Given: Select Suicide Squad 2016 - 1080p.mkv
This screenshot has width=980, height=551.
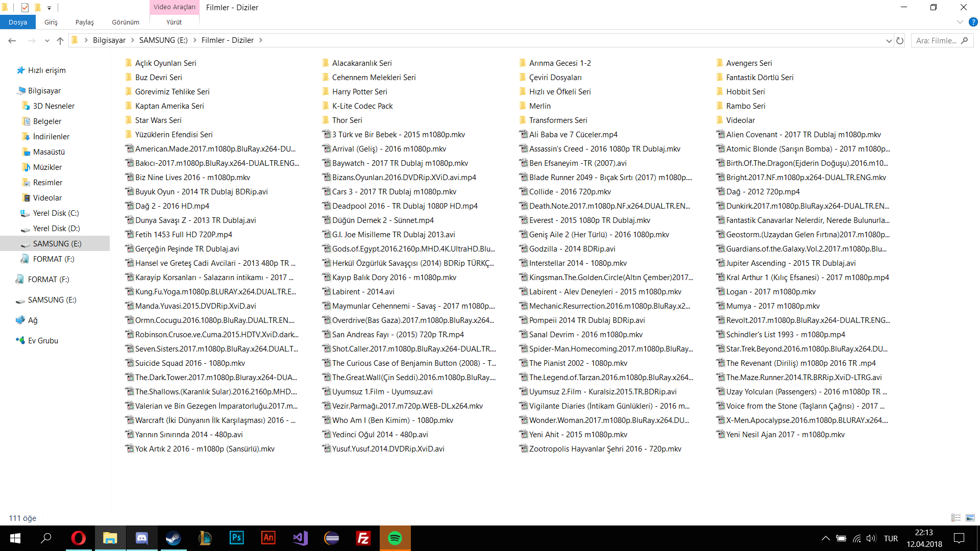Looking at the screenshot, I should [190, 363].
